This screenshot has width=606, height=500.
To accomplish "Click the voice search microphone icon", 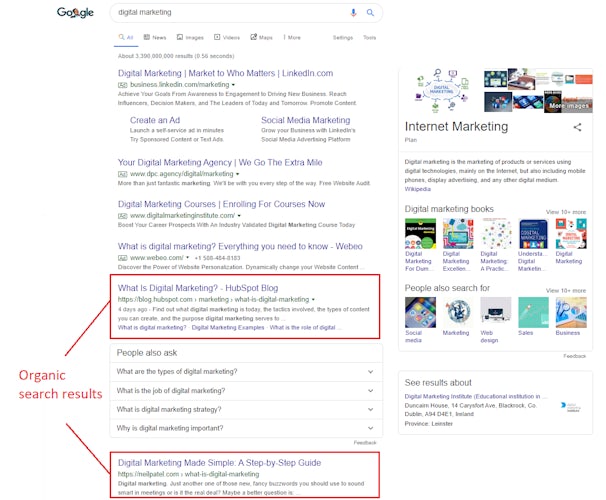I will [x=353, y=13].
